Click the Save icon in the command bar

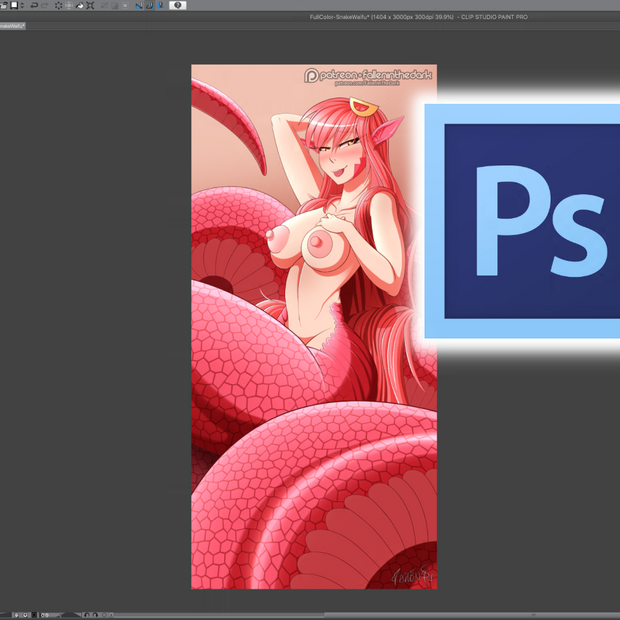[x=14, y=5]
